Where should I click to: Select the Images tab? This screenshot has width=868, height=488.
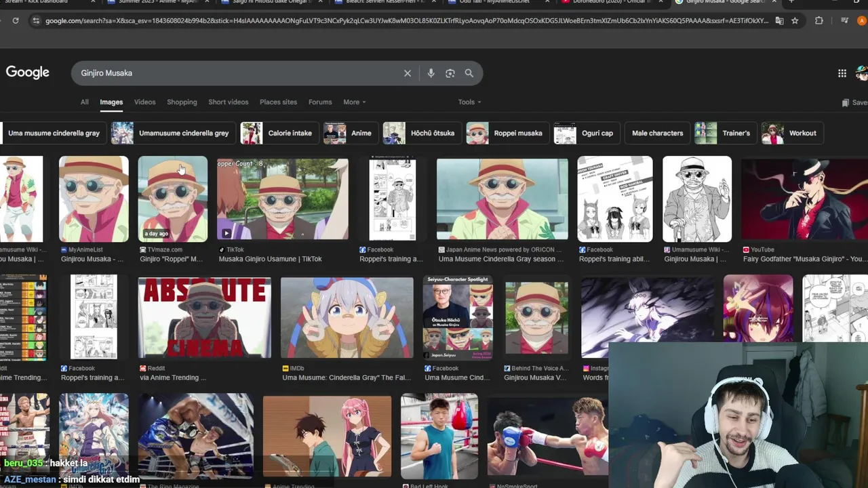tap(111, 102)
